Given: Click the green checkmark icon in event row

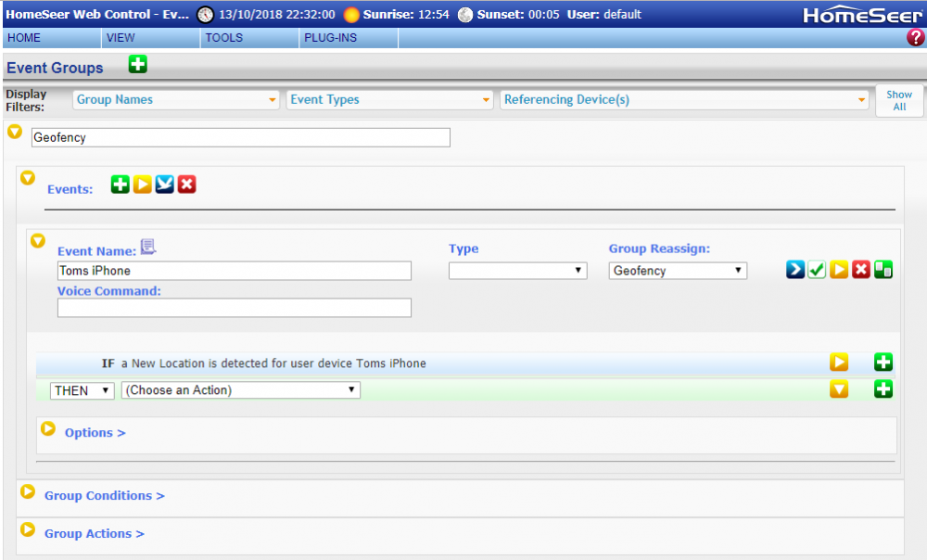Looking at the screenshot, I should 817,270.
